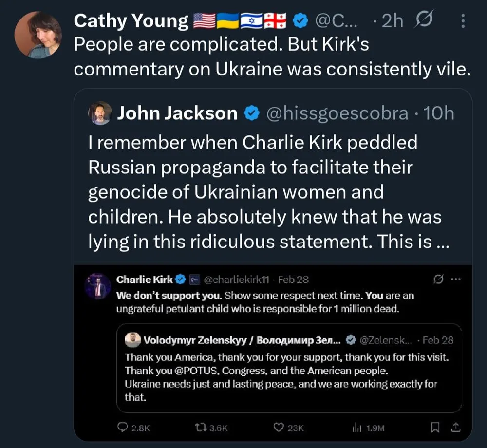Click the Grok icon on Charlie Kirk's tweet

coord(439,280)
